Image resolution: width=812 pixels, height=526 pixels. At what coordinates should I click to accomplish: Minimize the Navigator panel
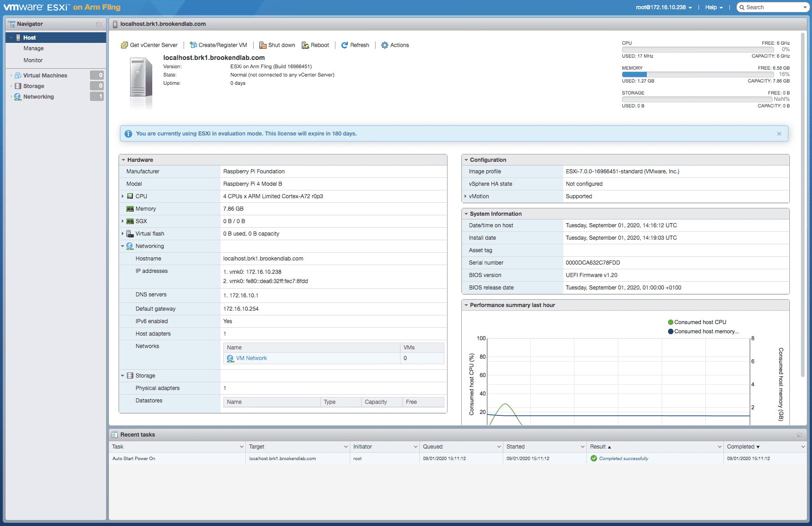(x=99, y=24)
